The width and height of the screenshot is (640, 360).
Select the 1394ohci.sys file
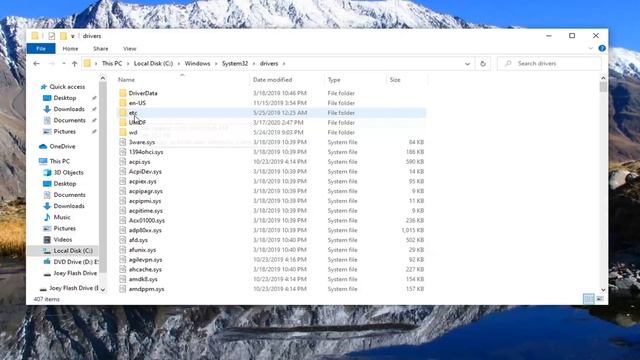(x=146, y=152)
